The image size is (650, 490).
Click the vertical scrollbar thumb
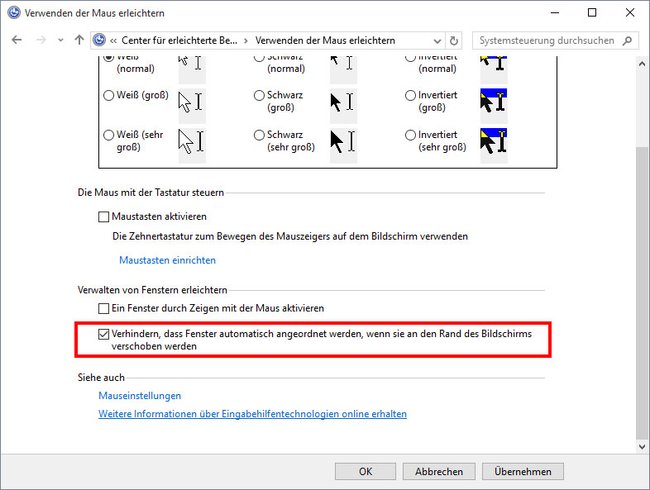(x=642, y=292)
